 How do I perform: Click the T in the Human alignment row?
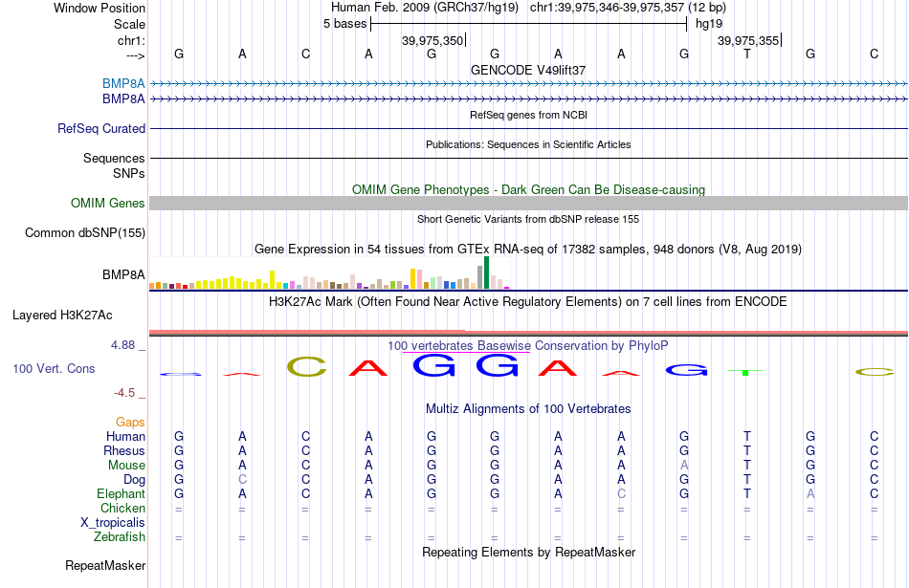pos(747,436)
